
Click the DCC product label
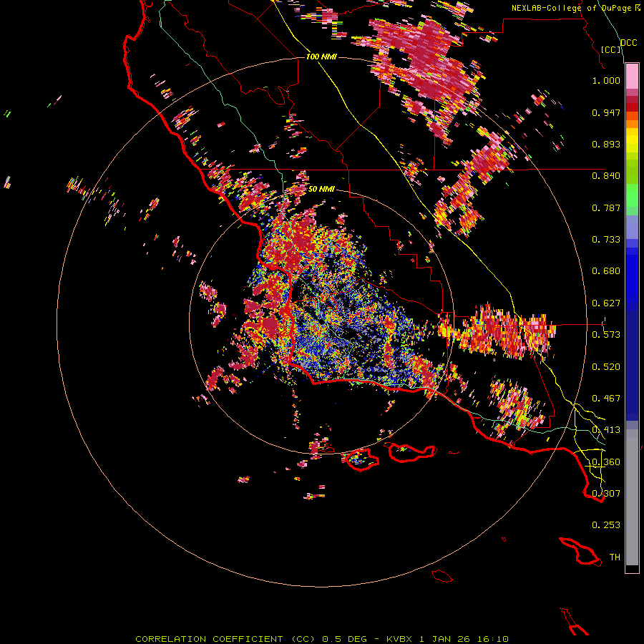click(x=628, y=43)
